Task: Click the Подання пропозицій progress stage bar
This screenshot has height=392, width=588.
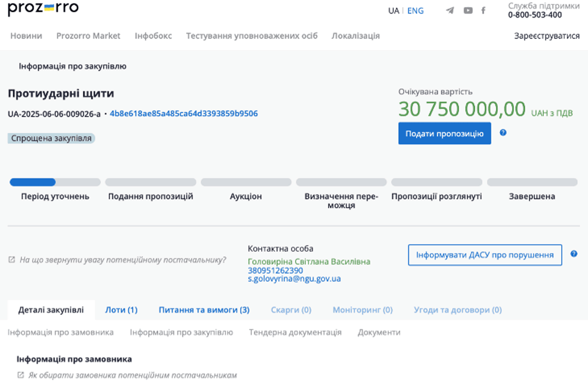Action: pos(150,182)
